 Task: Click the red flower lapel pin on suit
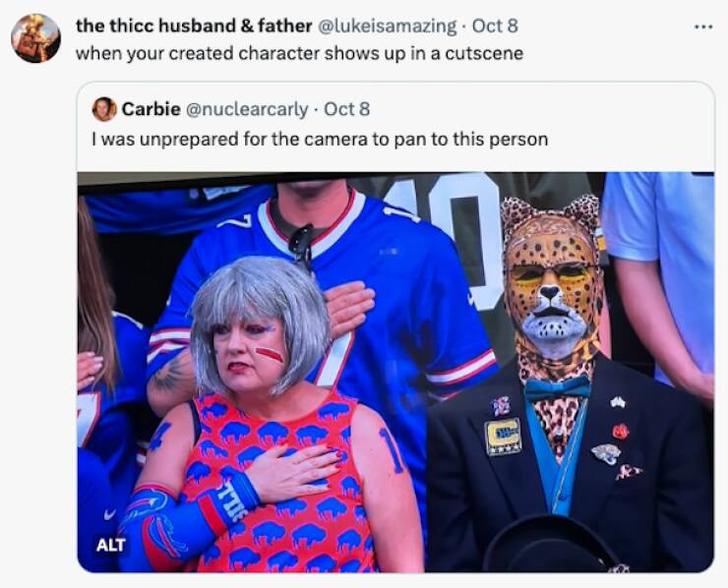pos(620,431)
